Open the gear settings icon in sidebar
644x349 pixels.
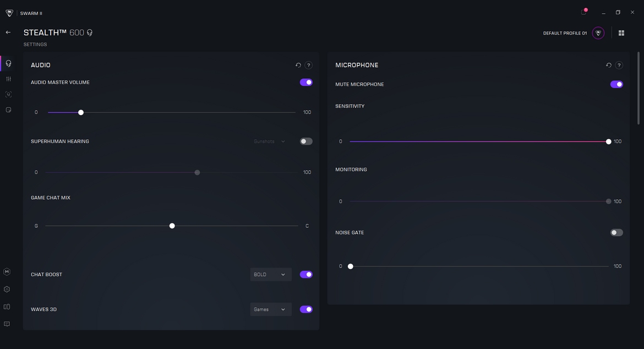click(x=7, y=289)
